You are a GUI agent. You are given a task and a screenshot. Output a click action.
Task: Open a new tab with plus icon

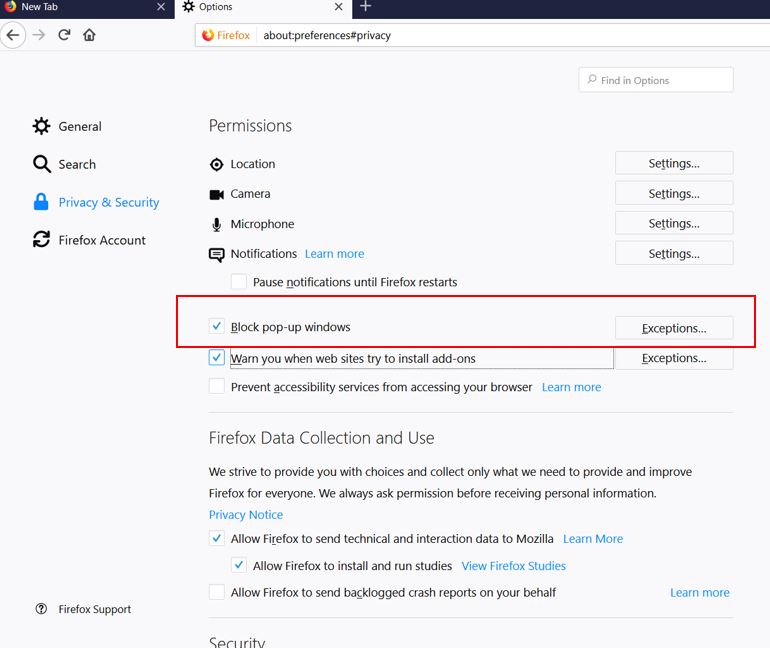tap(365, 7)
